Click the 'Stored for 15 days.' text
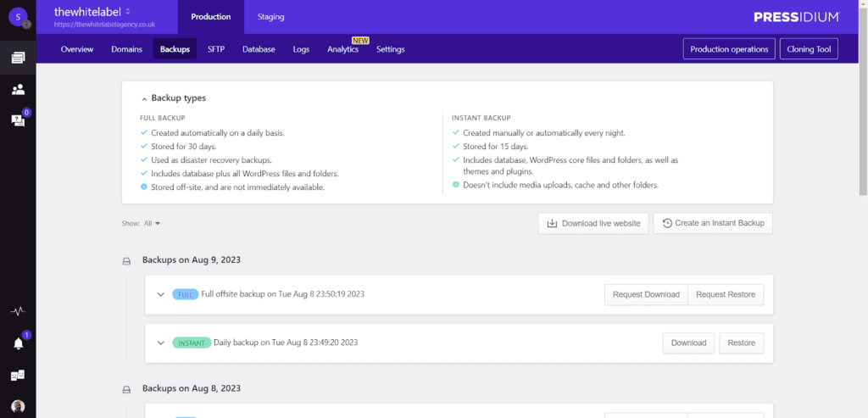This screenshot has height=418, width=868. pyautogui.click(x=495, y=147)
